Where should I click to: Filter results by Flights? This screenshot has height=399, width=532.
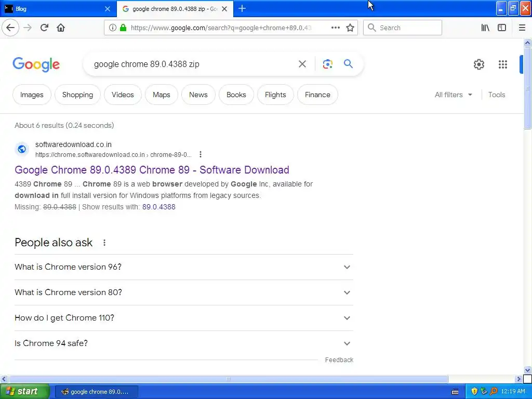pos(275,95)
